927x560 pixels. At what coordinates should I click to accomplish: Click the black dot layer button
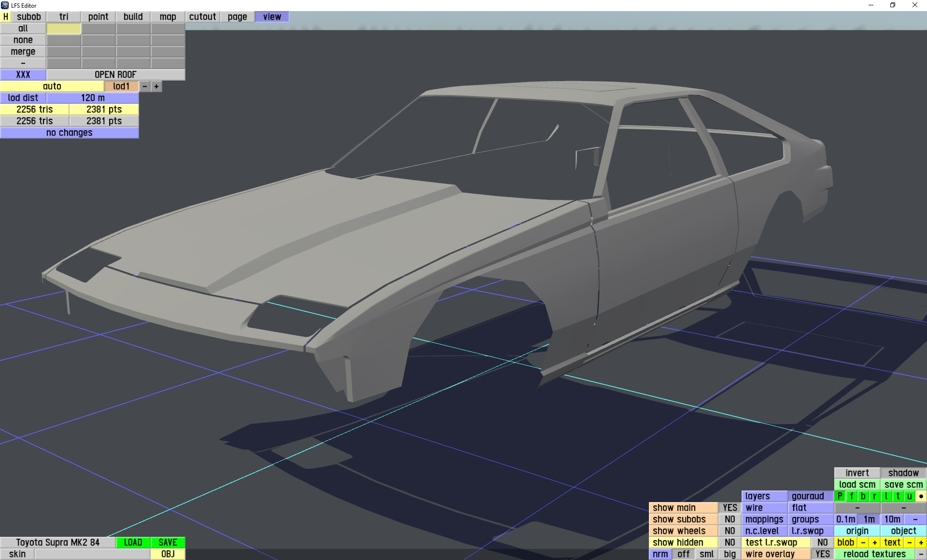point(921,496)
